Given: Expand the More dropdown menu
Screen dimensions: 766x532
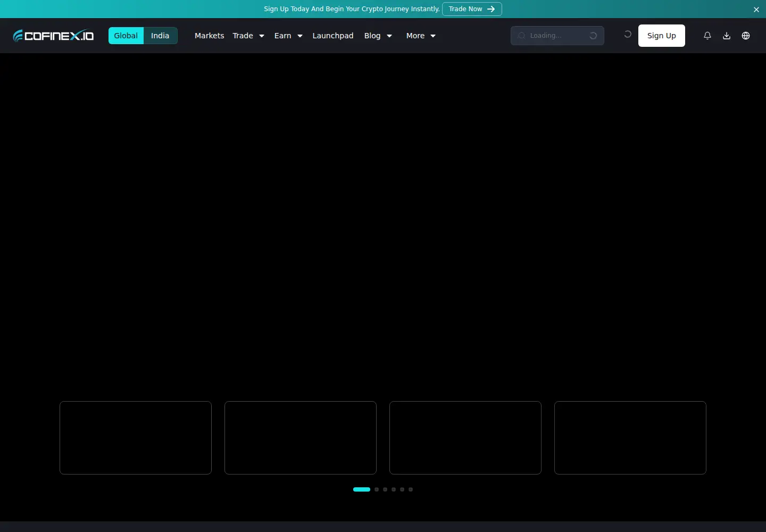Looking at the screenshot, I should pyautogui.click(x=421, y=36).
